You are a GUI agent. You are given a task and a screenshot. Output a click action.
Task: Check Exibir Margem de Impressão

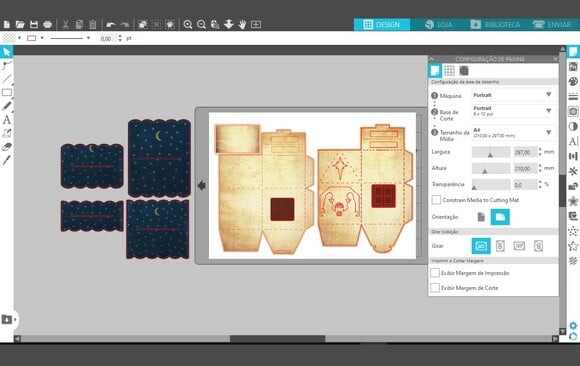(x=435, y=273)
